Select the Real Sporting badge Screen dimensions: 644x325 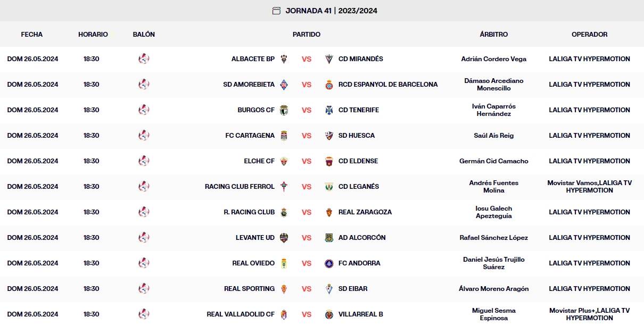(x=285, y=289)
